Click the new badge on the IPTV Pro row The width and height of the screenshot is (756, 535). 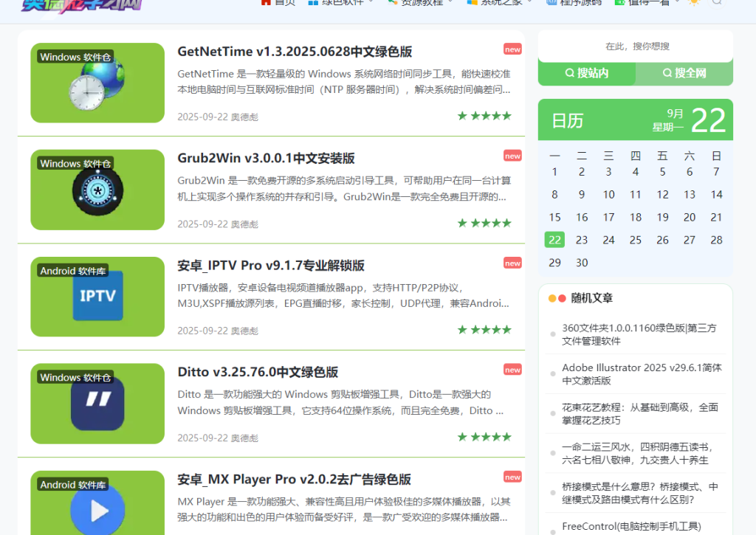coord(512,263)
